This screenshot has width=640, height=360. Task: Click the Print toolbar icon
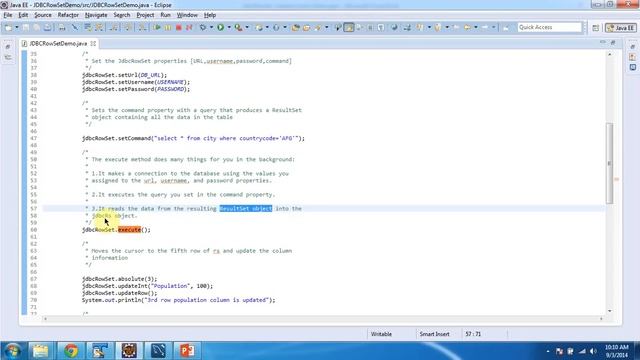(48, 27)
